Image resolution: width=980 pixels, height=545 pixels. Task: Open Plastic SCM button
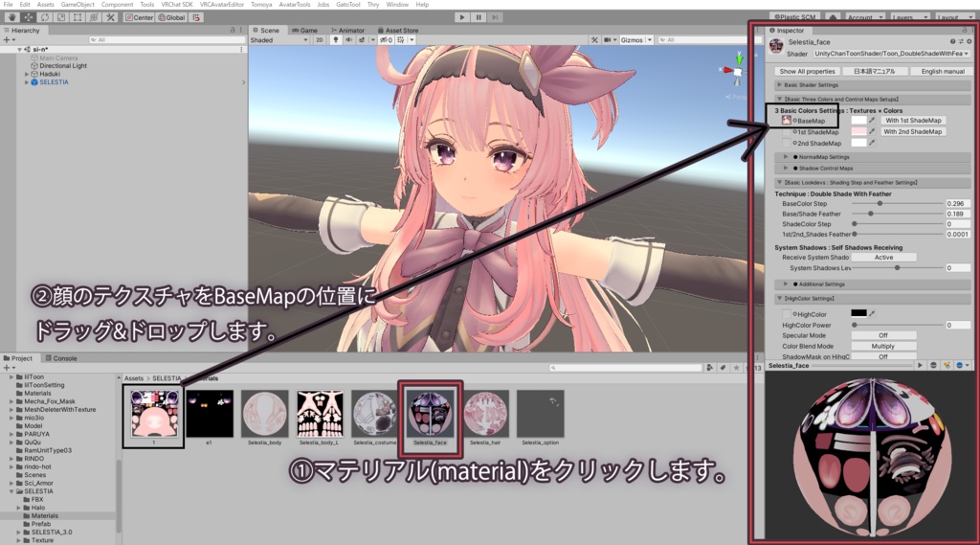(795, 17)
